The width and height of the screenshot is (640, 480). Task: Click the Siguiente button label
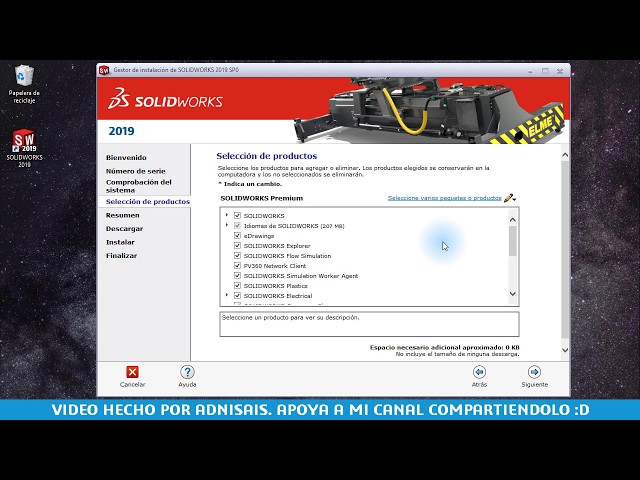click(x=534, y=384)
